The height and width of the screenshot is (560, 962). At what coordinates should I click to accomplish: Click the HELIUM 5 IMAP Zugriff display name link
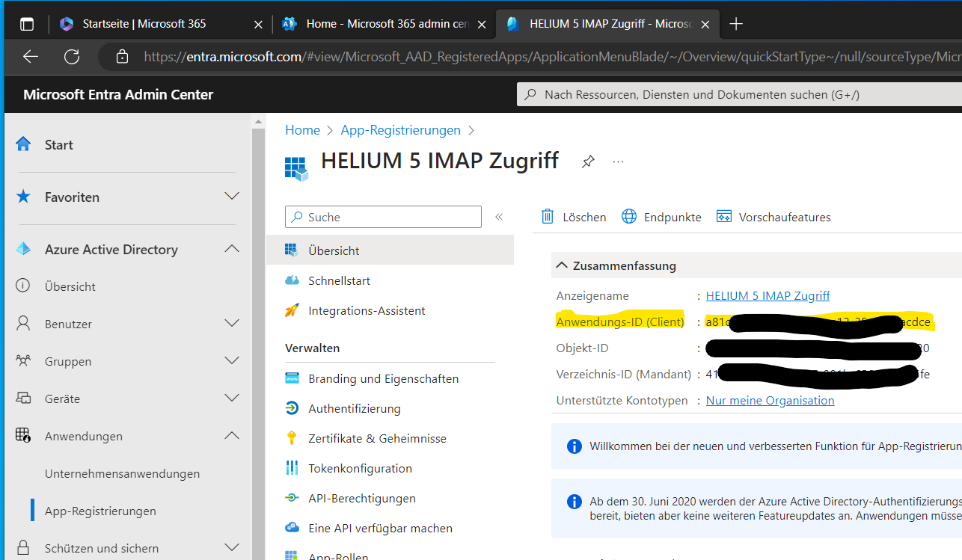pyautogui.click(x=768, y=295)
